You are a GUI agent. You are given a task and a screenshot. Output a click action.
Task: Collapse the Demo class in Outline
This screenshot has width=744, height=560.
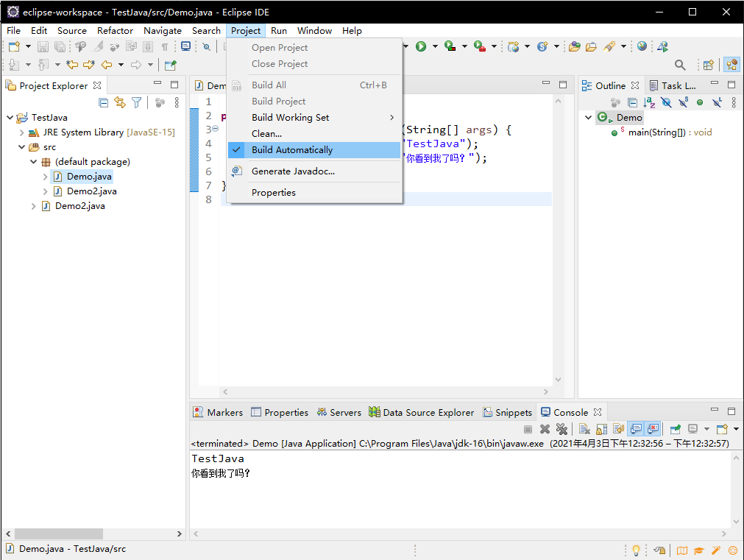589,117
